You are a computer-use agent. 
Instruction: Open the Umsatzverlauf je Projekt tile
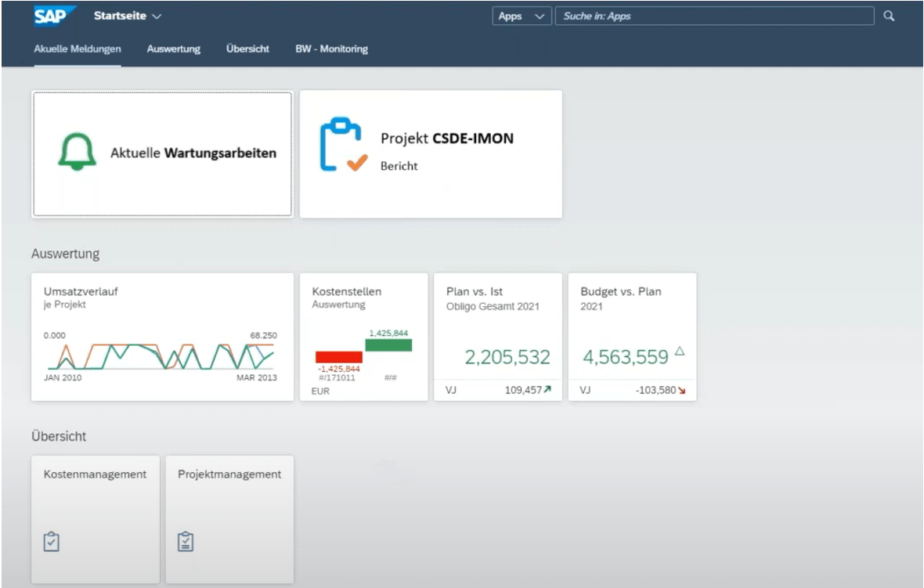pos(163,337)
